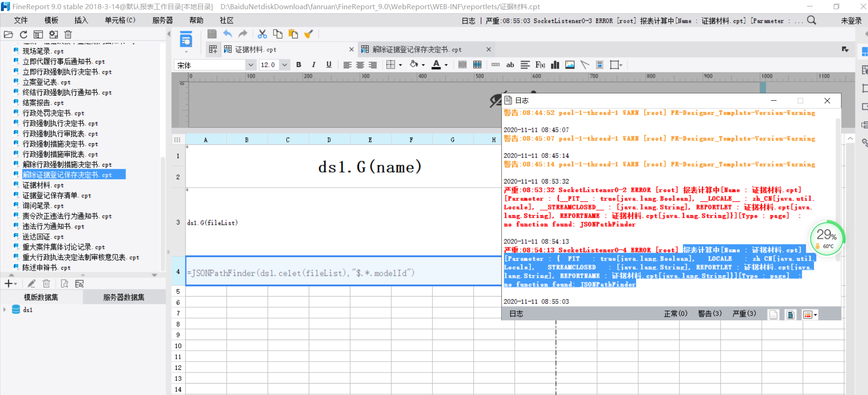Redo the last action
The image size is (868, 395).
point(243,34)
